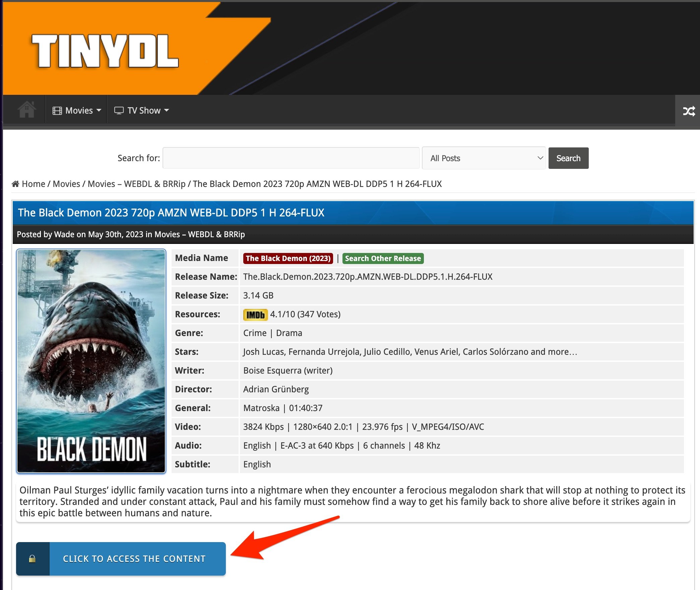Click Search Other Release green button
700x590 pixels.
(383, 258)
